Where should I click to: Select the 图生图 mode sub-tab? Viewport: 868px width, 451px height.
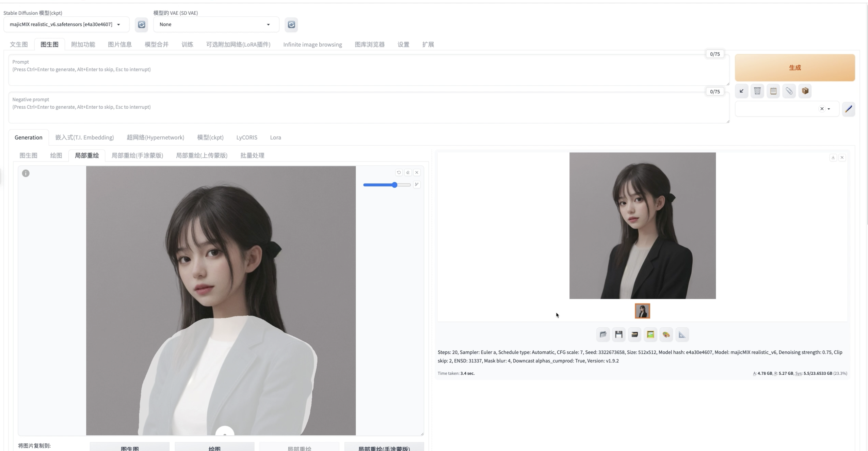coord(28,155)
